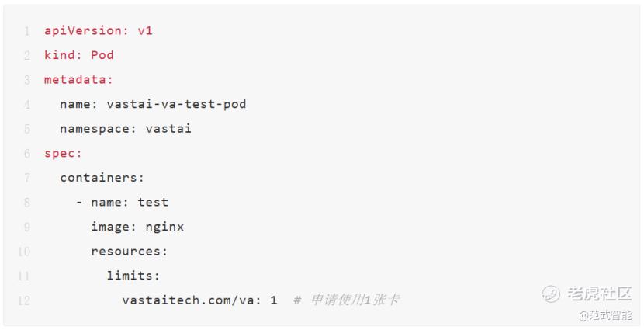Click the kind: Pod line
The width and height of the screenshot is (644, 330).
coord(78,55)
